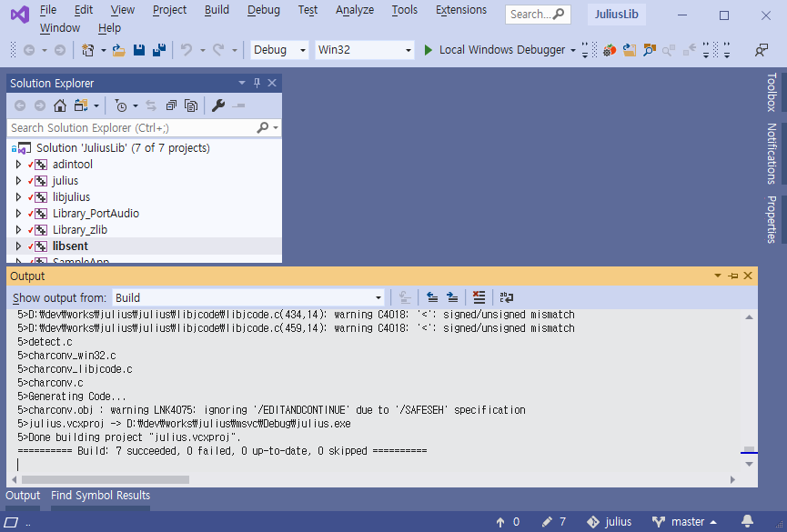
Task: Open the Project menu
Action: point(169,10)
